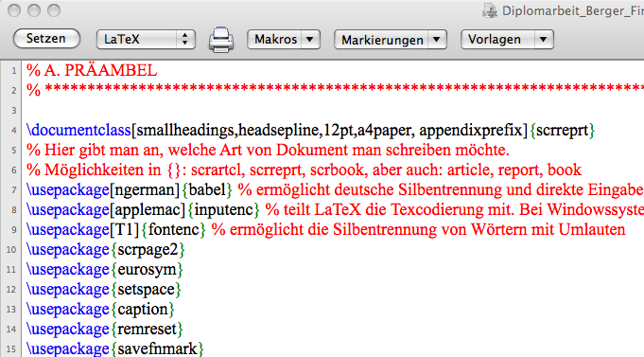This screenshot has height=357, width=644.
Task: Click 'a4paper' option in documentclass
Action: coord(384,130)
